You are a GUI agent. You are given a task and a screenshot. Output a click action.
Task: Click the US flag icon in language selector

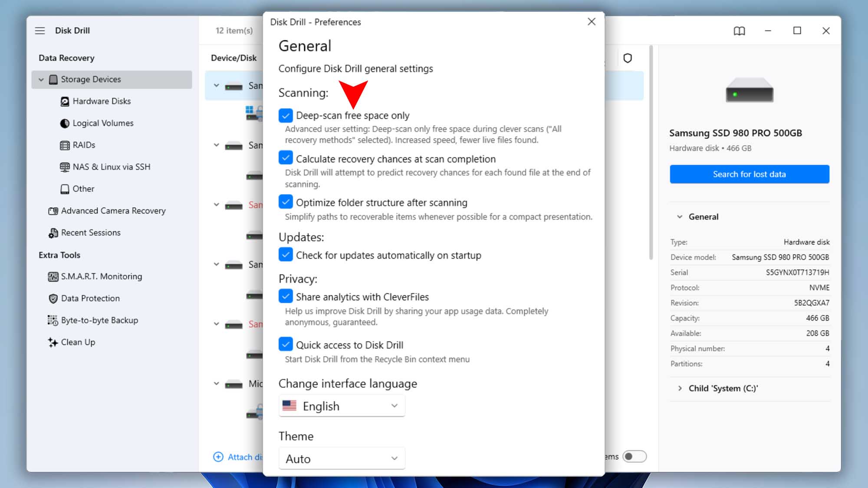click(x=289, y=406)
